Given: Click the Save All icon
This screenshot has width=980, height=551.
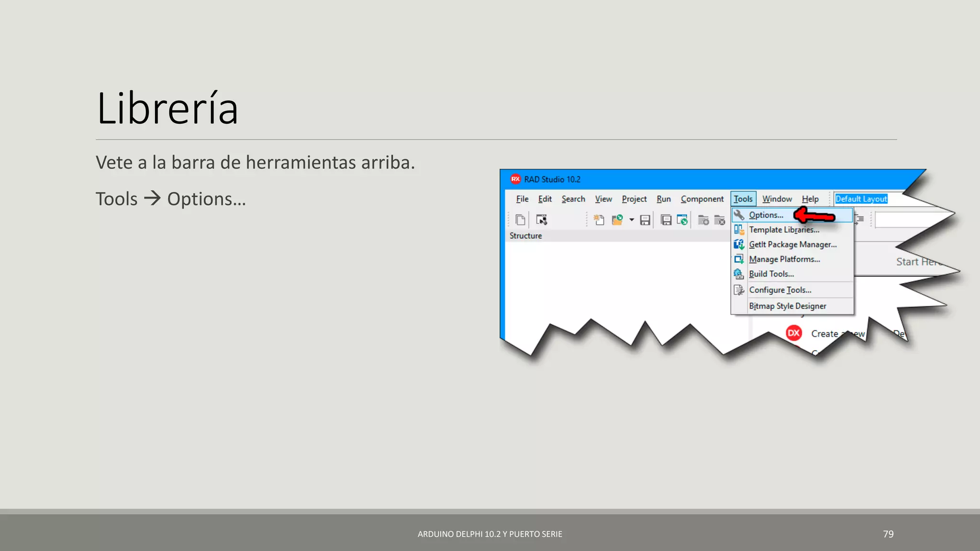Looking at the screenshot, I should coord(666,220).
